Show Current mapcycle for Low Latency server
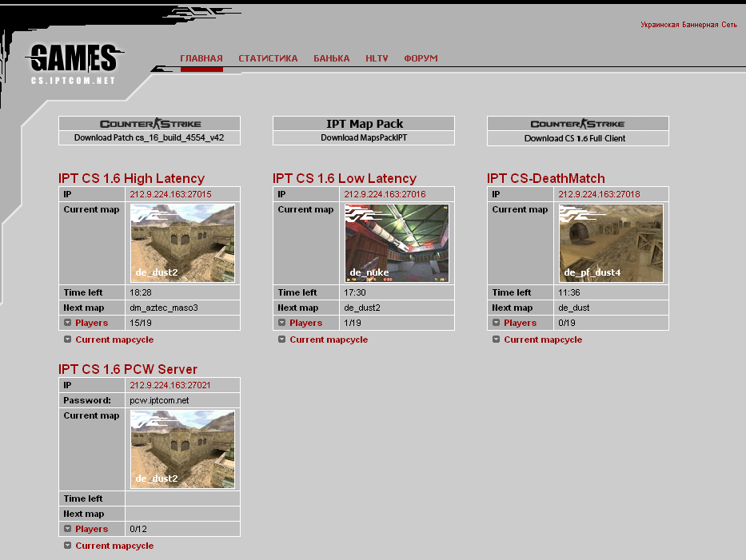This screenshot has height=560, width=746. coord(329,340)
